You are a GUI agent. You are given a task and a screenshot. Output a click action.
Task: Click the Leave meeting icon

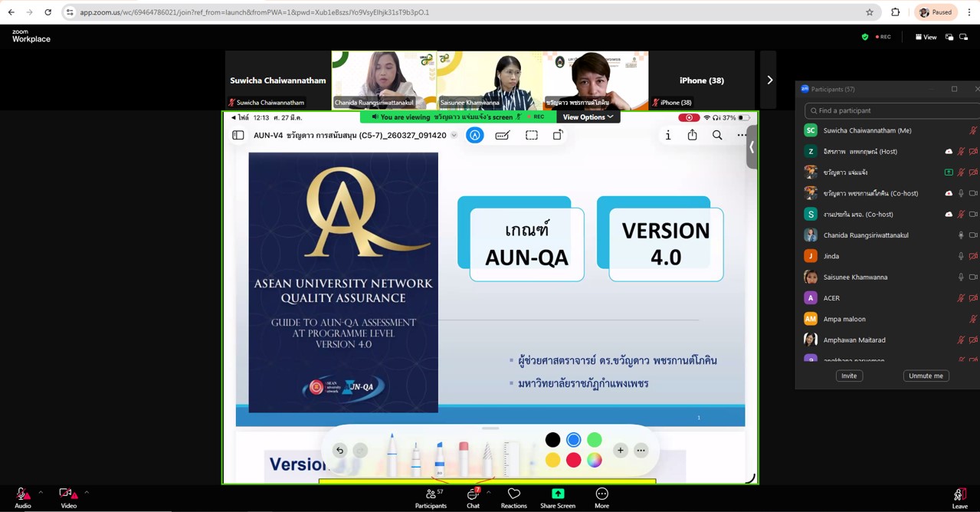pyautogui.click(x=959, y=495)
